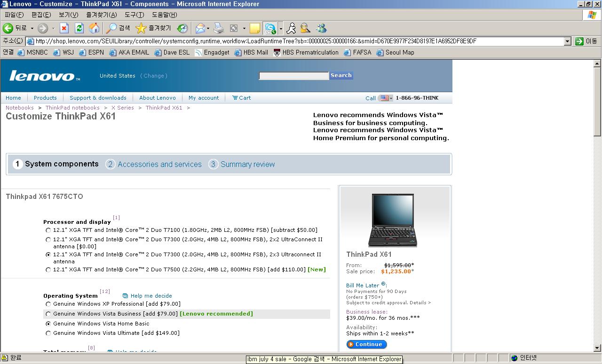Click the Lenovo logo
Image resolution: width=602 pixels, height=364 pixels.
coord(45,76)
